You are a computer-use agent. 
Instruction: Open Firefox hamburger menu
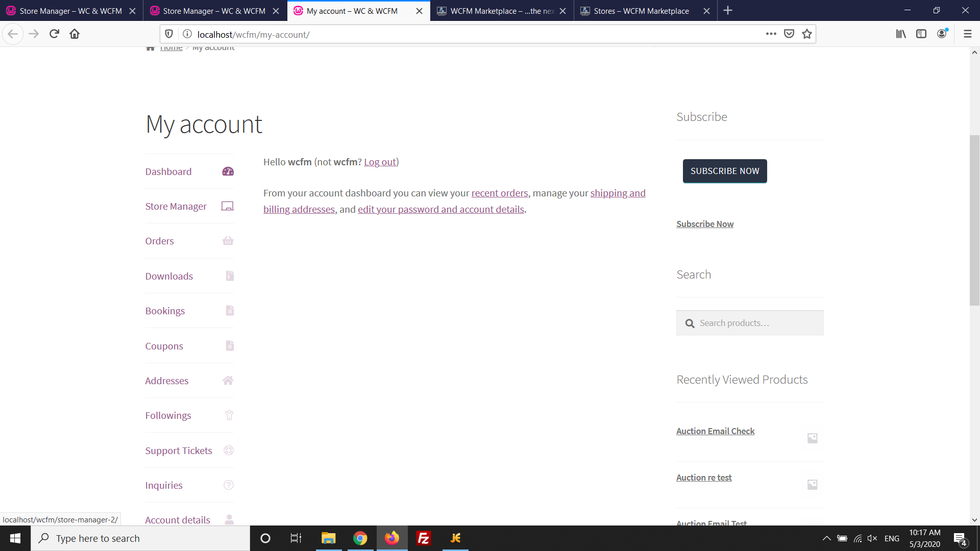(967, 34)
